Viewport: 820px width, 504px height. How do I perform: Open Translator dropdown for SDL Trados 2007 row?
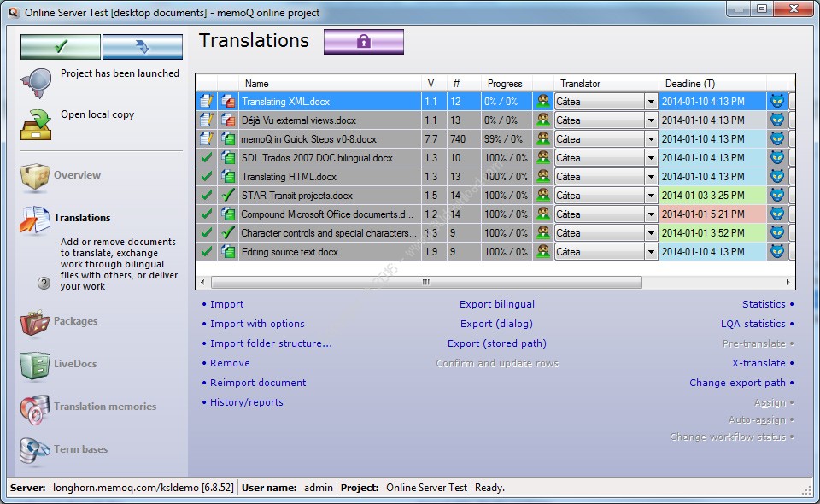click(x=651, y=158)
